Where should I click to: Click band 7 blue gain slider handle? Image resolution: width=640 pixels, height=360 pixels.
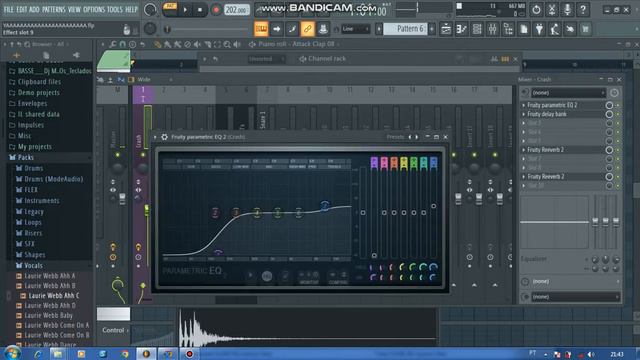pos(433,206)
